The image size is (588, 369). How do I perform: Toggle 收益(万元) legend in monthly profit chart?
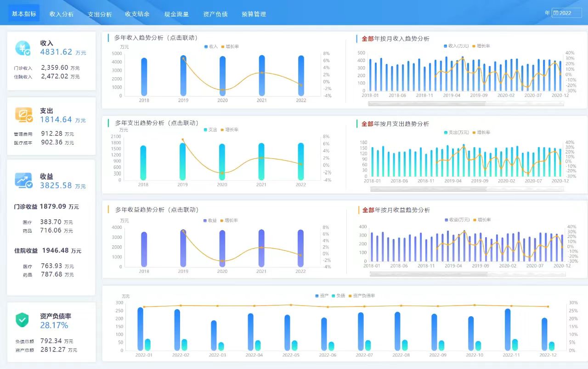point(457,220)
